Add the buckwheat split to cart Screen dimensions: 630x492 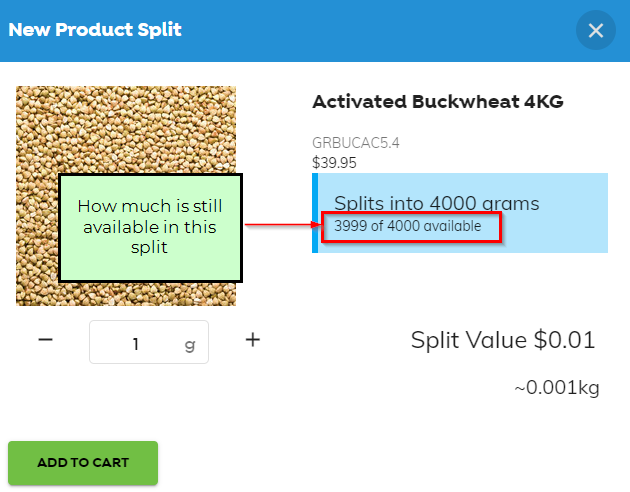[x=83, y=463]
